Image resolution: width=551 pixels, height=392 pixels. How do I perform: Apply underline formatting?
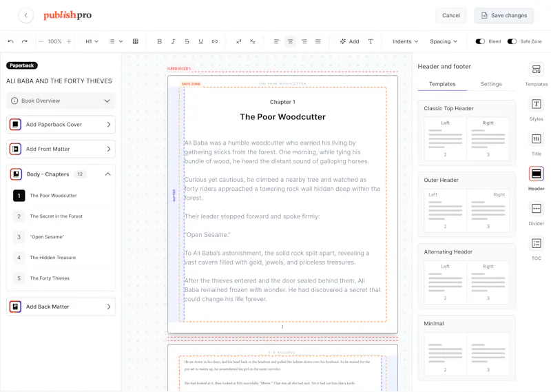tap(200, 41)
